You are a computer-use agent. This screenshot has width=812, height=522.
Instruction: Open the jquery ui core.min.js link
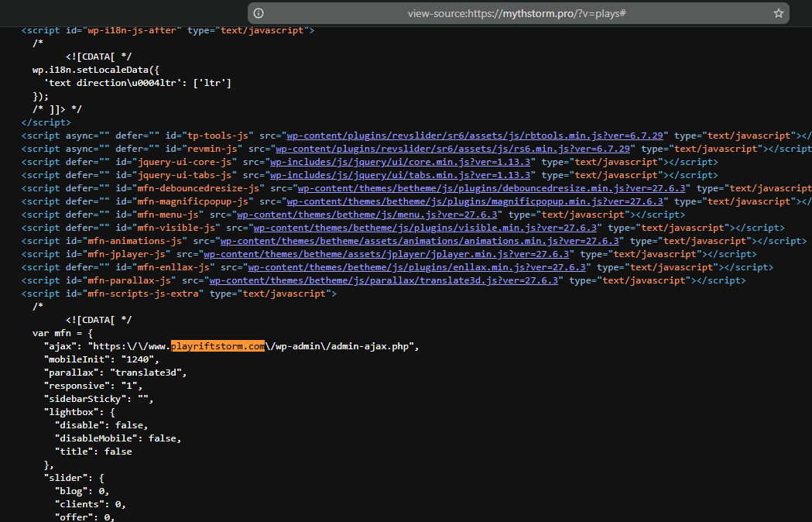[400, 162]
